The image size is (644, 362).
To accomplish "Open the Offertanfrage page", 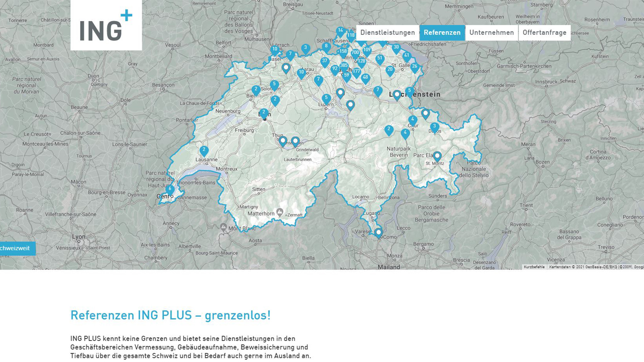I will [x=544, y=33].
